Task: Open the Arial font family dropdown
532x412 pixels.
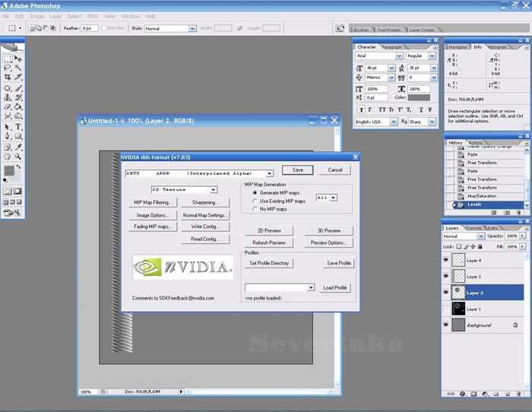Action: [x=398, y=56]
